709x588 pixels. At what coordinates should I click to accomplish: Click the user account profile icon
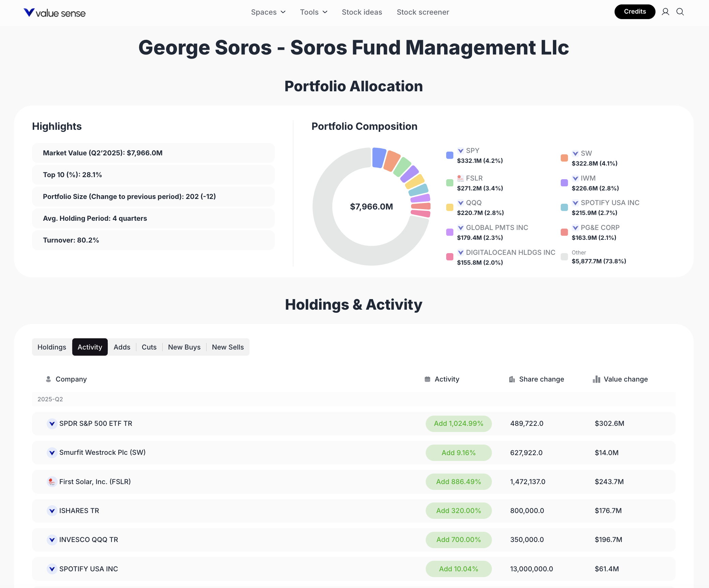pos(665,12)
